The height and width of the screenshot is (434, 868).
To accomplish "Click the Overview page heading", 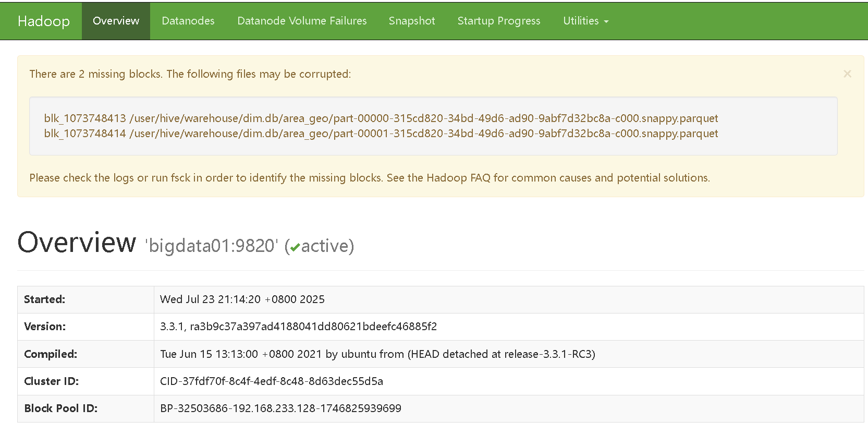I will (x=77, y=243).
